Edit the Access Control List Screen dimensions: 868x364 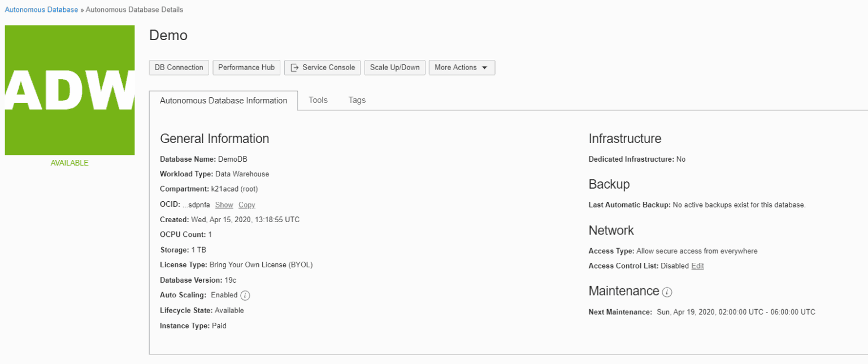pyautogui.click(x=697, y=266)
